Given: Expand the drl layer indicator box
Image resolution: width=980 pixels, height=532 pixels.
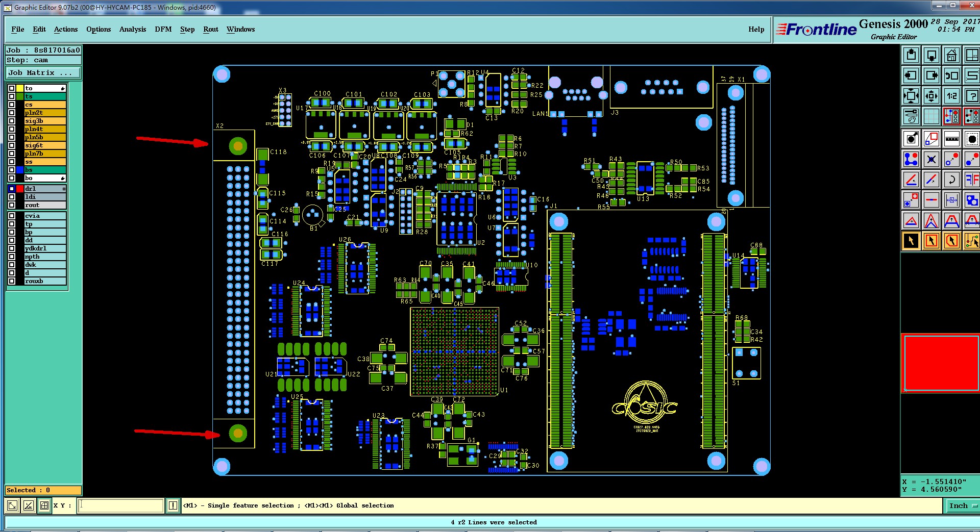Looking at the screenshot, I should coord(64,189).
